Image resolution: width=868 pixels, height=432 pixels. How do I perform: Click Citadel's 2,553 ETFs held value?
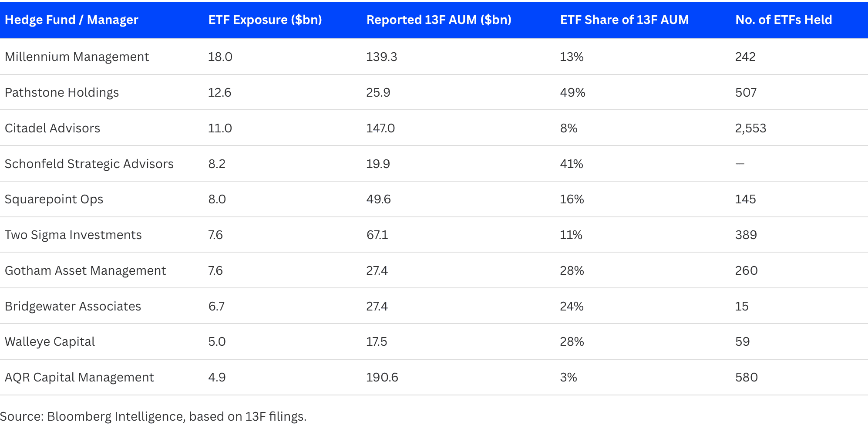[750, 128]
